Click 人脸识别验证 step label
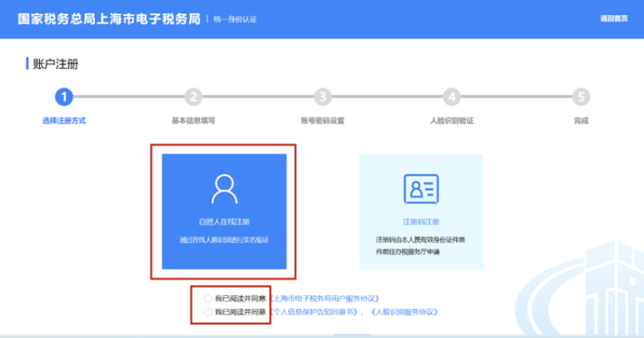Screen dimensions: 644x338 [451, 121]
